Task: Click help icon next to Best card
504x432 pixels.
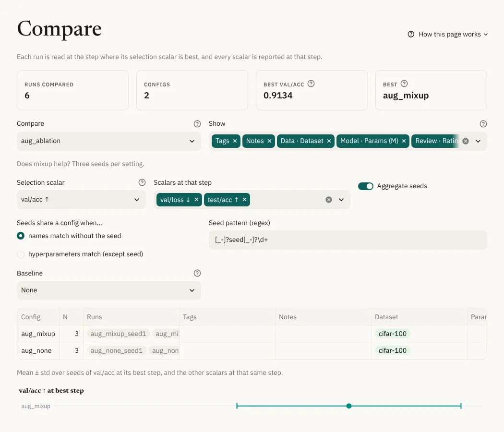Action: click(x=404, y=84)
